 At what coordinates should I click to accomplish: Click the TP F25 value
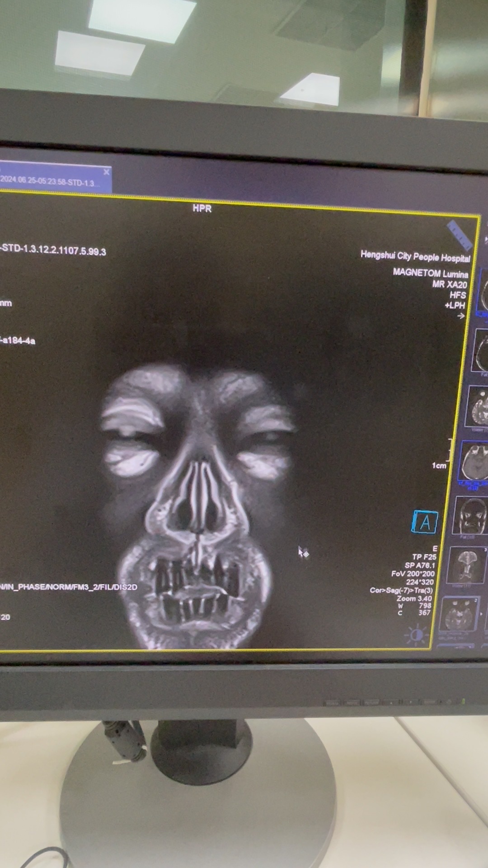(424, 557)
